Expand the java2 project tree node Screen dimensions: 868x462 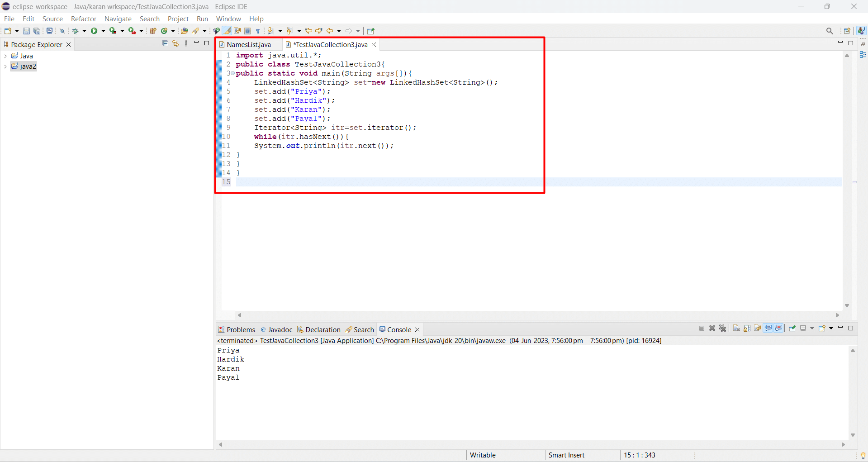tap(5, 67)
